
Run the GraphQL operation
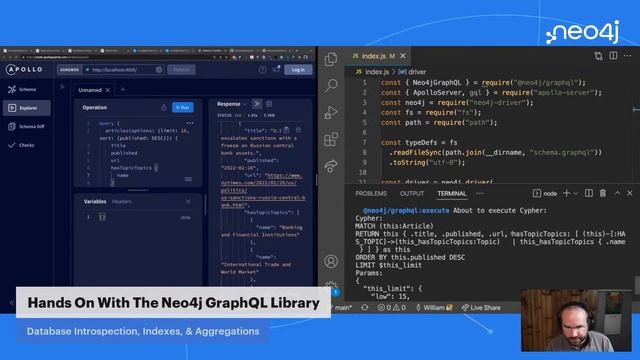(182, 107)
